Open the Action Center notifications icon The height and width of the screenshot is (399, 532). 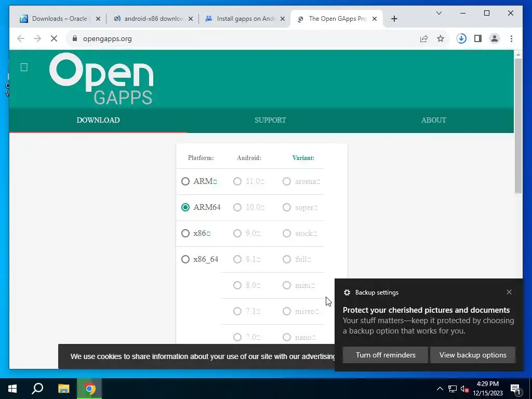click(515, 389)
